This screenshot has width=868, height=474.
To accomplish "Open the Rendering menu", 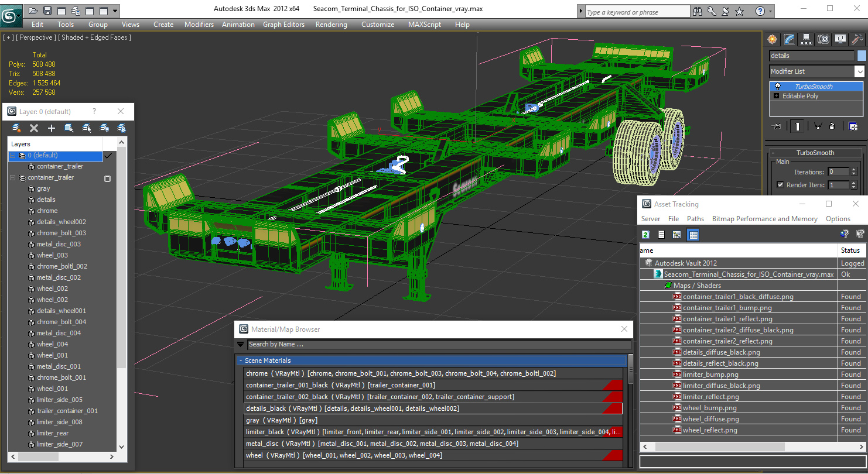I will [x=332, y=25].
